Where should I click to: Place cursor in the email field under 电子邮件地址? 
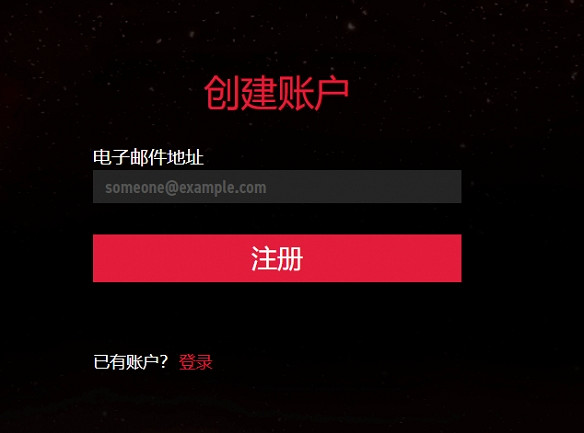click(277, 187)
